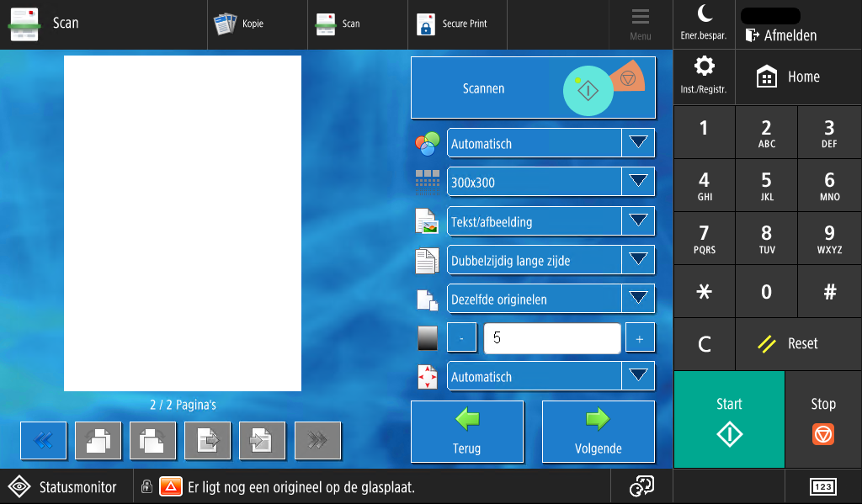Click the move page into document icon

coord(263,440)
